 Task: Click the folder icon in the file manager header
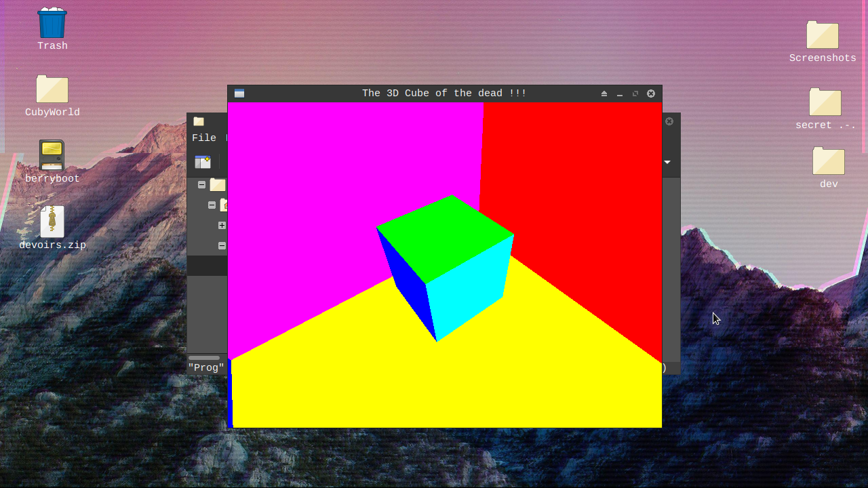click(198, 121)
